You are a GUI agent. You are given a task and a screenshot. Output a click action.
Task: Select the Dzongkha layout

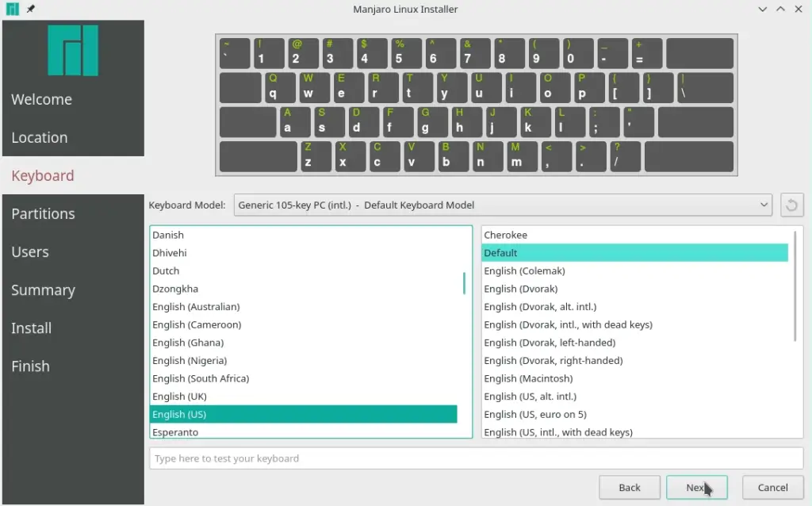tap(304, 289)
